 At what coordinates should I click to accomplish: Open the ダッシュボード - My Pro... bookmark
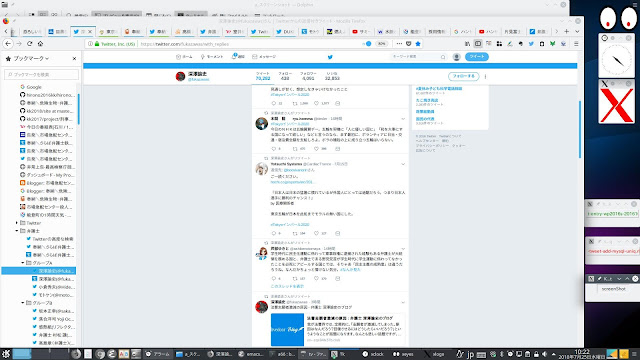47,175
